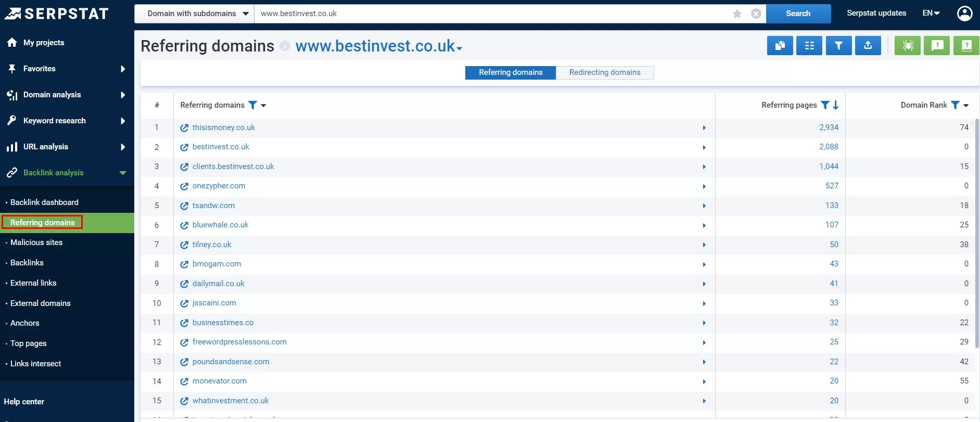Click the info icon next to Referring domains title
The width and height of the screenshot is (980, 422).
[x=285, y=46]
